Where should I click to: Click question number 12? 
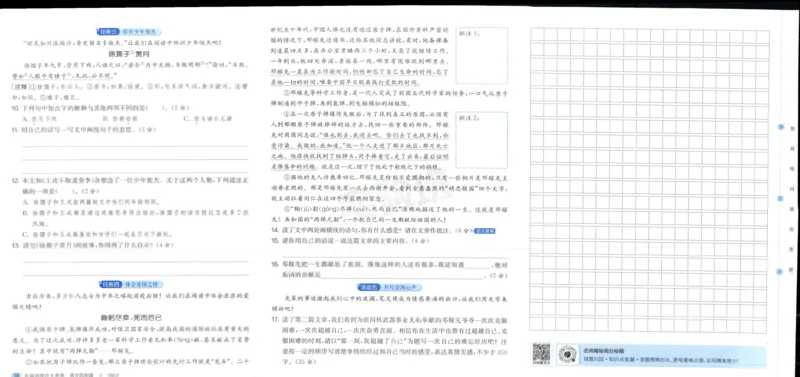15,181
